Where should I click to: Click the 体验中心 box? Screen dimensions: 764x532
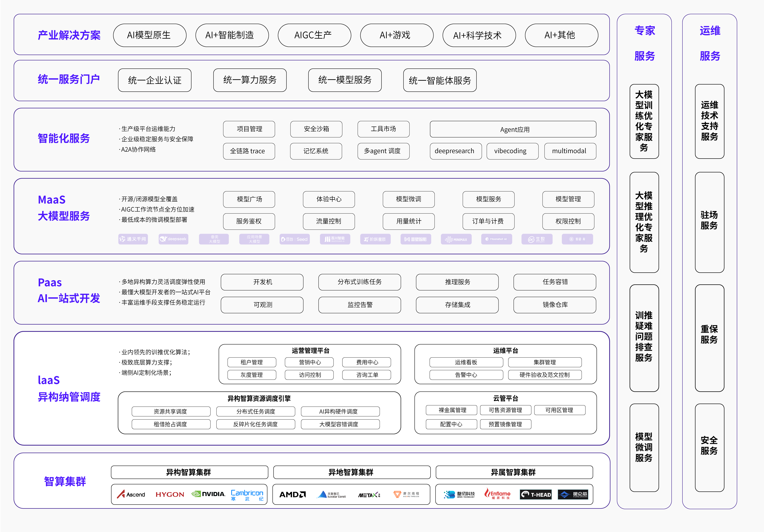click(x=329, y=199)
